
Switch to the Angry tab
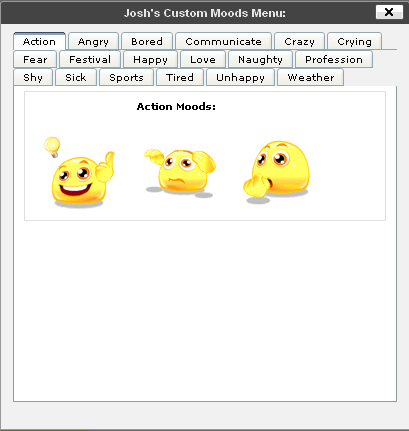point(93,41)
